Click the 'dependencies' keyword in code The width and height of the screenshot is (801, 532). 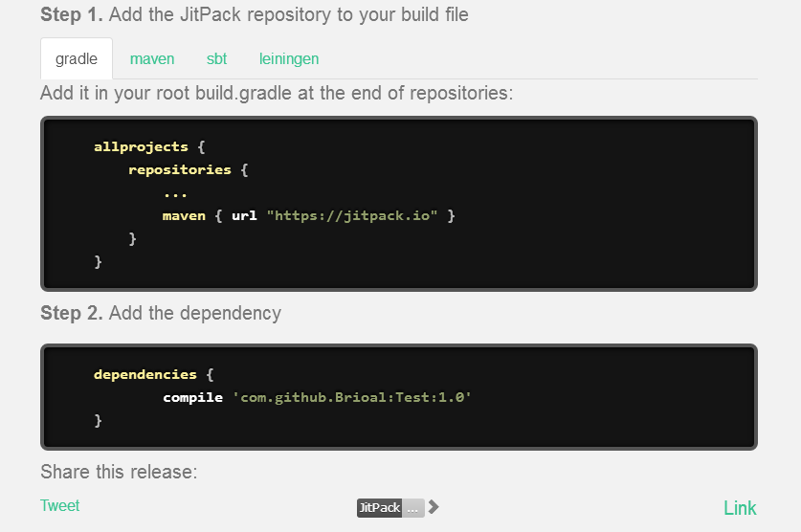tap(145, 375)
